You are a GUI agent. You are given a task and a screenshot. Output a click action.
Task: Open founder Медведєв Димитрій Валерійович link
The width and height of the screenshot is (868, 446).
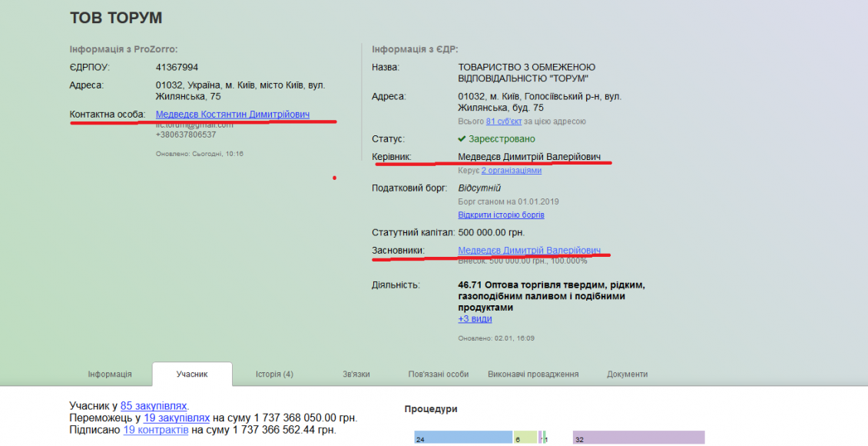coord(529,251)
